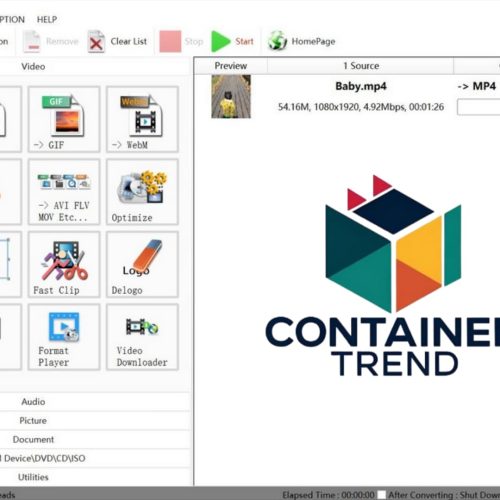Select the WebM conversion icon
Viewport: 500px width, 500px height.
pos(142,119)
